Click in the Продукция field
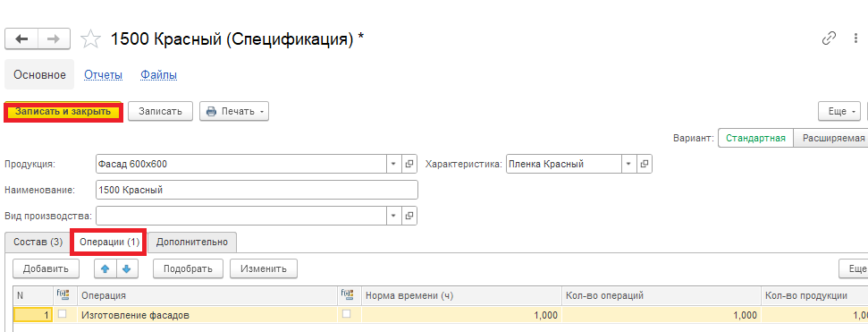 tap(240, 164)
